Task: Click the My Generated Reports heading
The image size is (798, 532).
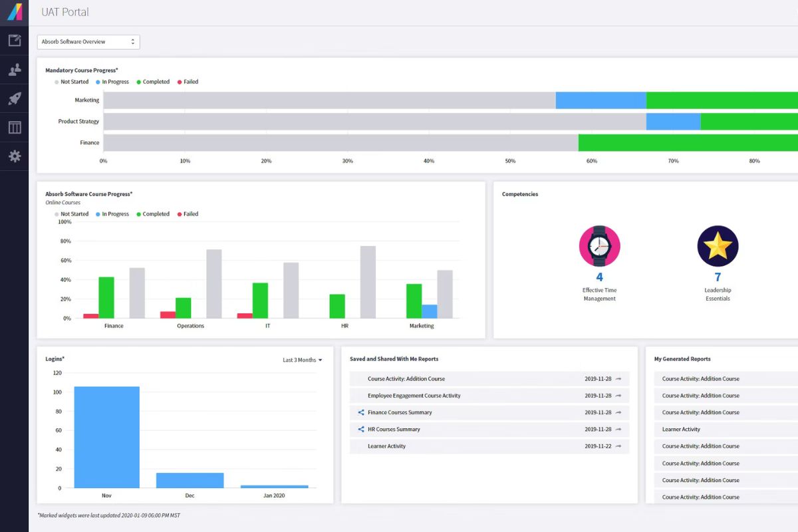Action: (682, 359)
